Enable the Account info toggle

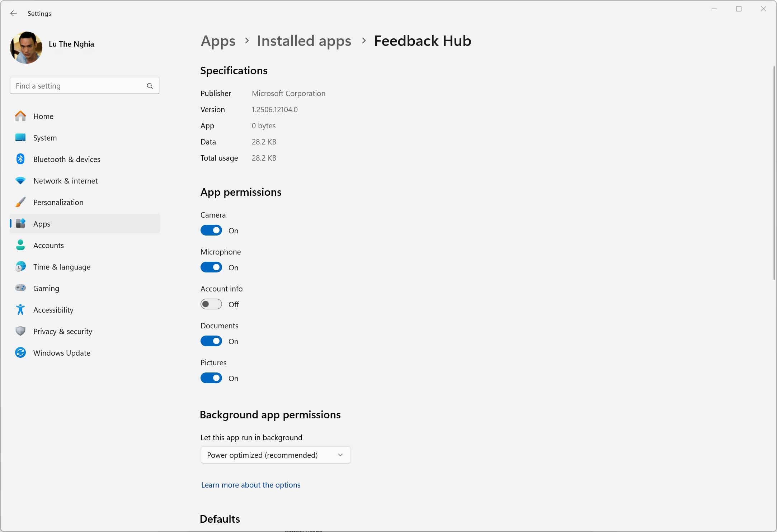point(211,304)
